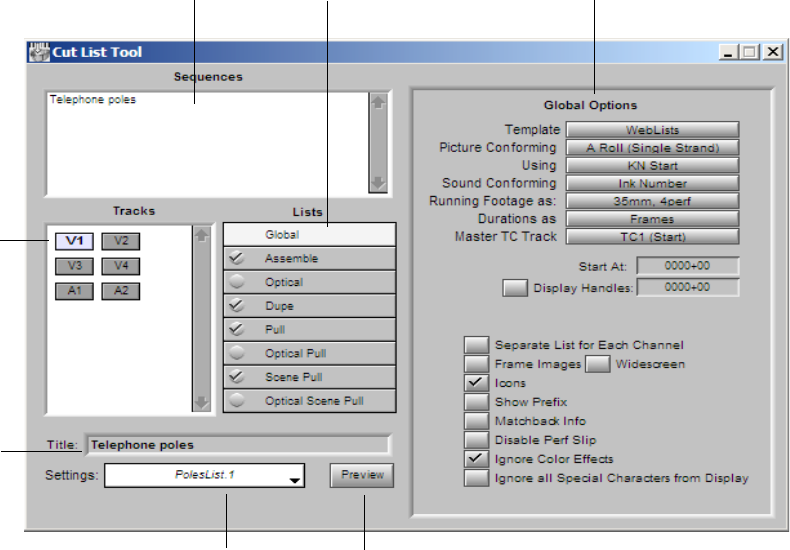Enable the Display Handles checkbox
790x550 pixels.
pyautogui.click(x=515, y=288)
